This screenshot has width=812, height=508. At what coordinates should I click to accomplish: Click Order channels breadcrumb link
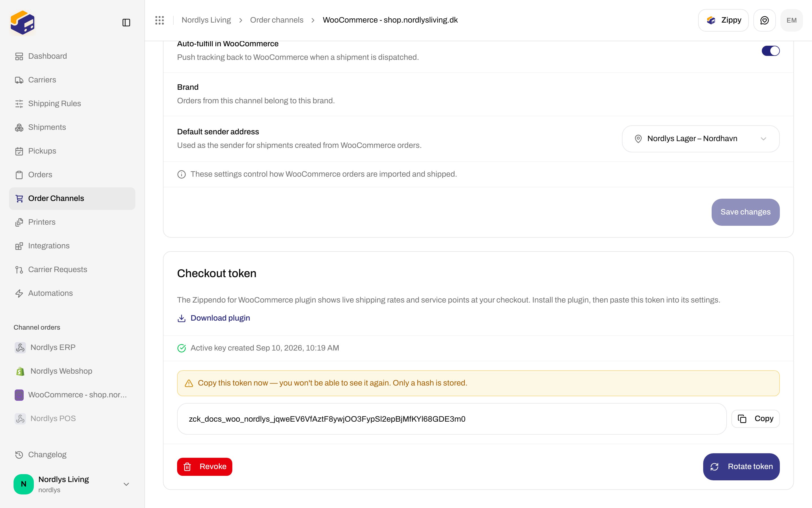pos(277,20)
